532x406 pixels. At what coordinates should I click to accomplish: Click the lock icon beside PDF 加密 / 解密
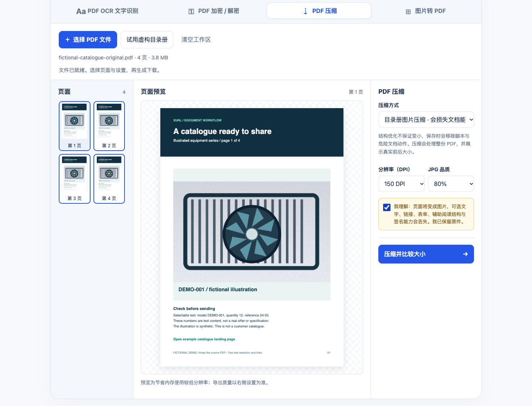(x=191, y=11)
